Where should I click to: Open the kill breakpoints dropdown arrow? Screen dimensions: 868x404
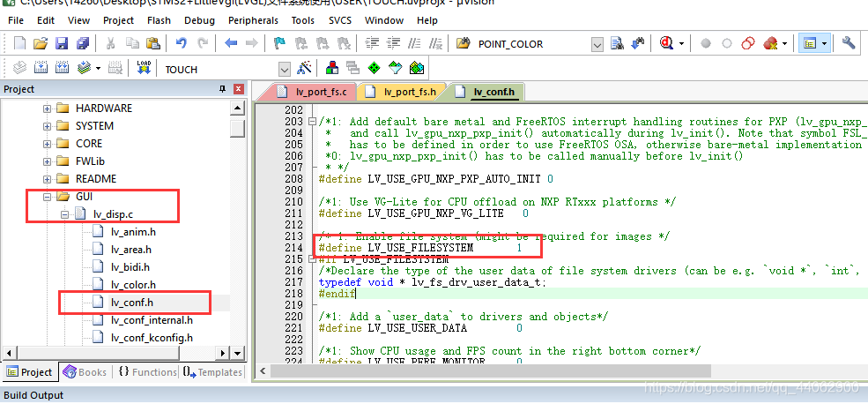[784, 44]
